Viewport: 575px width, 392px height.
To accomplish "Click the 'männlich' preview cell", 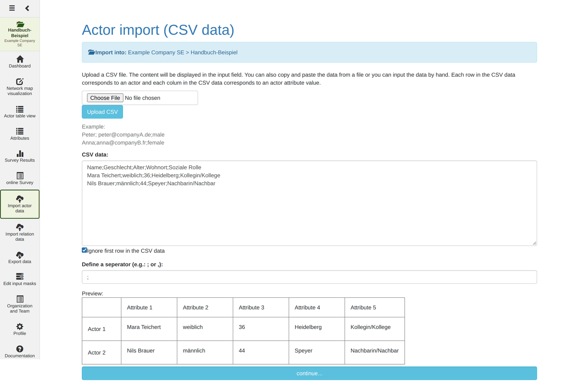I will tap(205, 352).
